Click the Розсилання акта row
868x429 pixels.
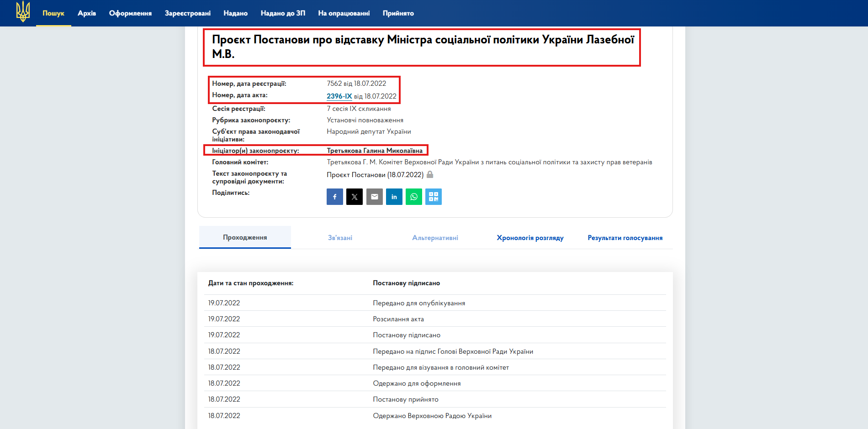pyautogui.click(x=435, y=319)
